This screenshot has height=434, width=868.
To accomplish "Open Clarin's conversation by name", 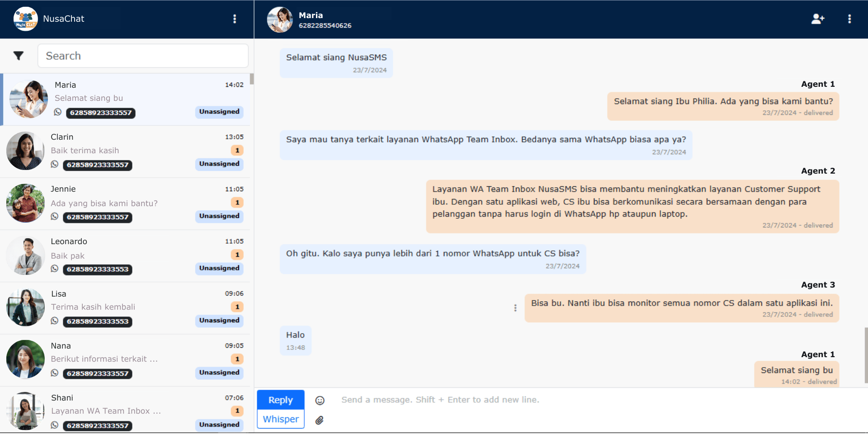I will [x=62, y=137].
